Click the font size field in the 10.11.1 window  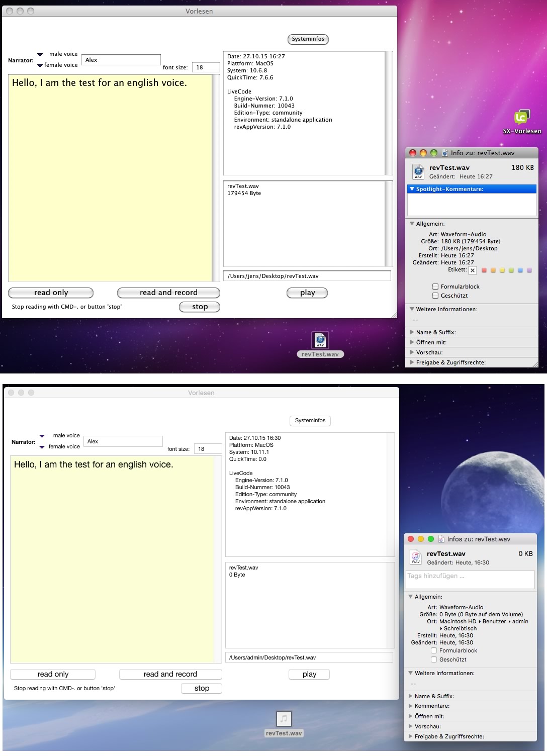(x=208, y=449)
